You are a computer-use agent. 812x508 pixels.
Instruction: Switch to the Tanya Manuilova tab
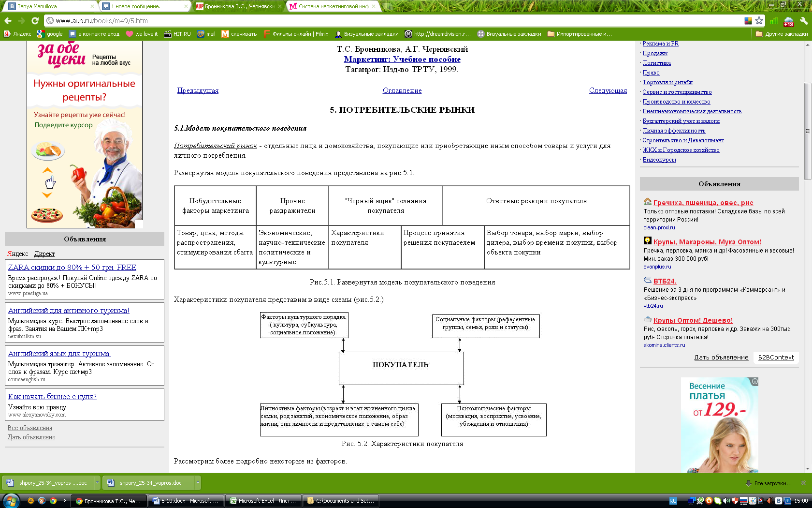pos(50,6)
